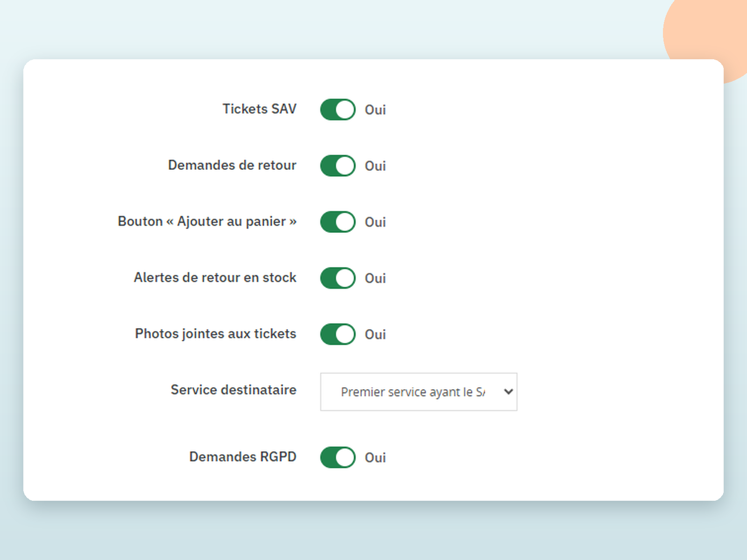
Task: Click the "Service destinataire" label
Action: tap(233, 390)
